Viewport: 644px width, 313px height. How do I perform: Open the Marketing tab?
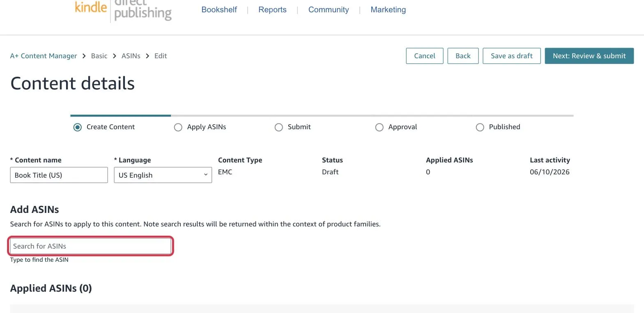(388, 10)
